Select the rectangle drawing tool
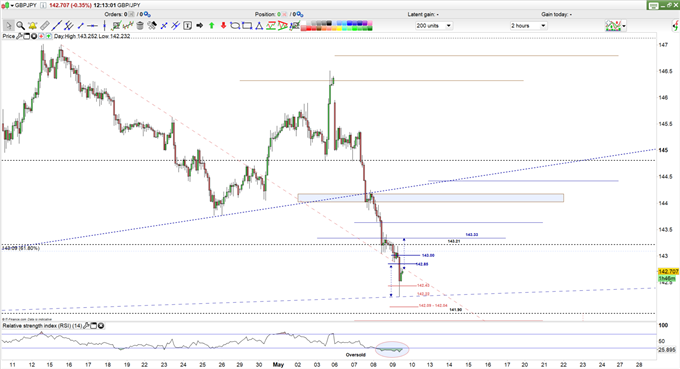The image size is (680, 369). [x=247, y=26]
